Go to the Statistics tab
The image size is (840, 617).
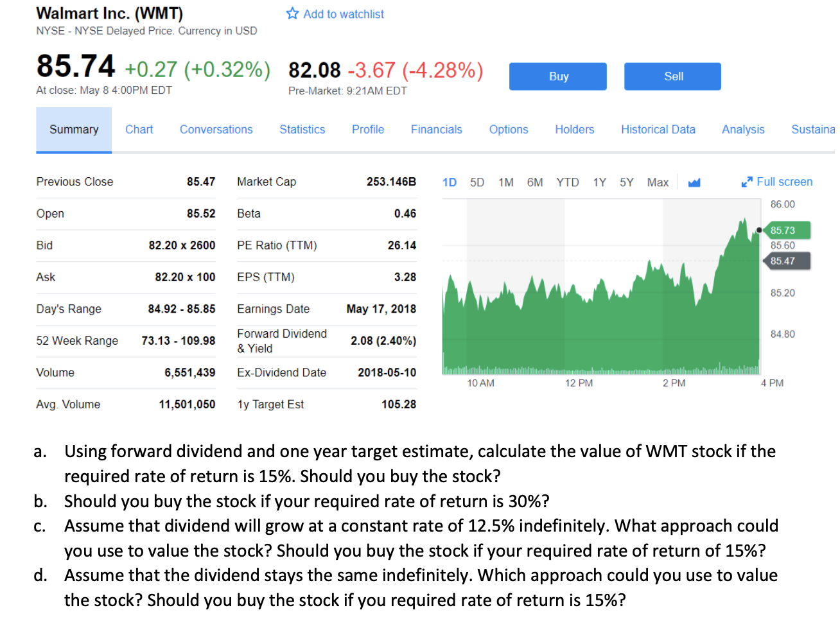tap(302, 130)
